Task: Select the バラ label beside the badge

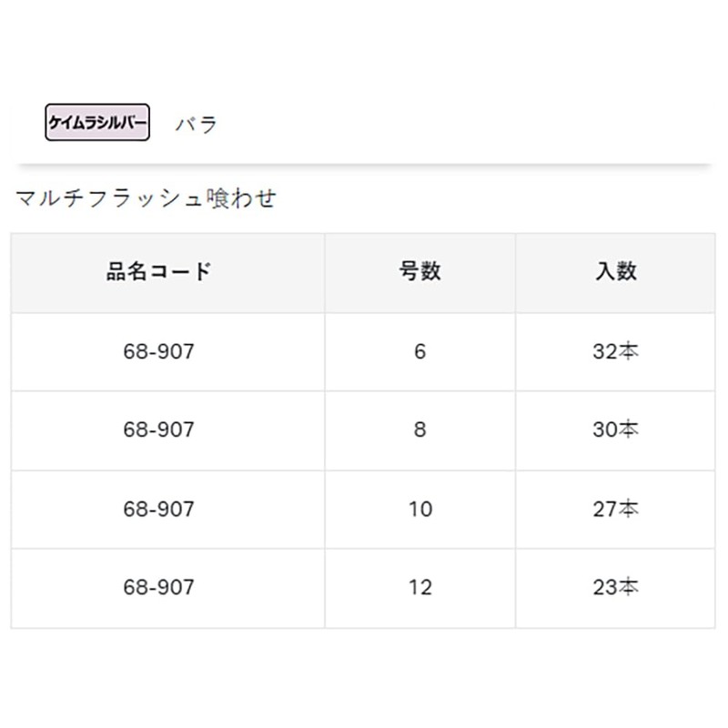Action: (197, 124)
